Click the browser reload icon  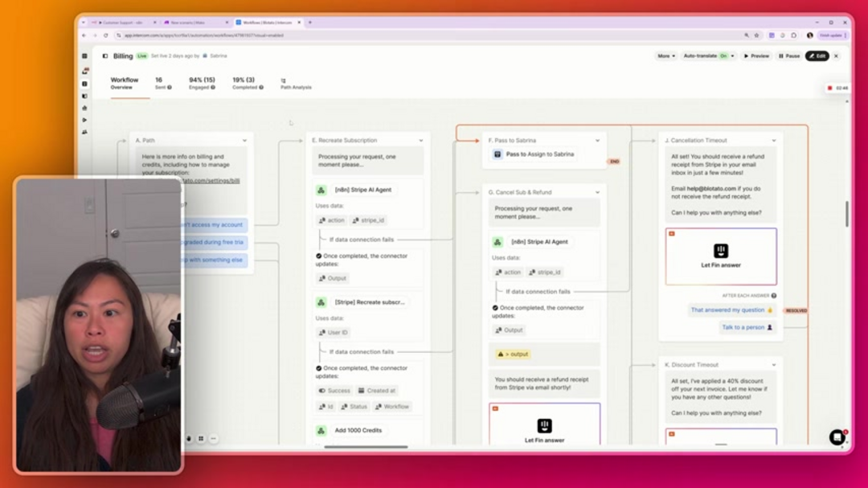(105, 35)
